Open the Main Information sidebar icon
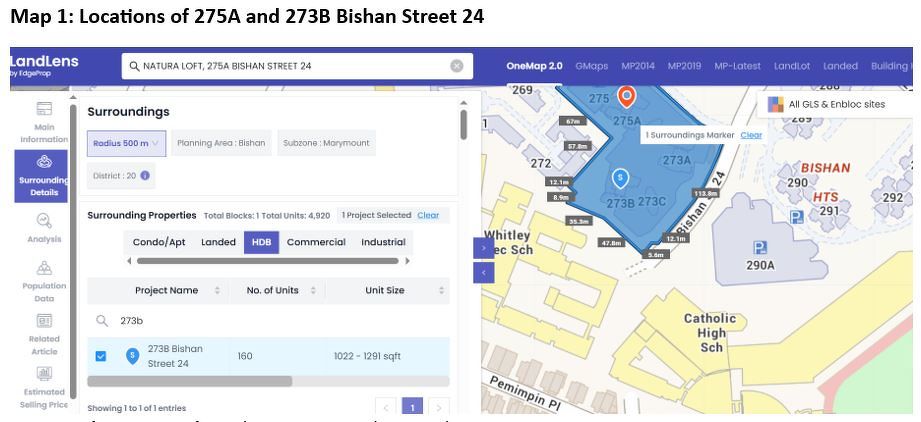Viewport: 921px width, 422px height. pos(44,108)
